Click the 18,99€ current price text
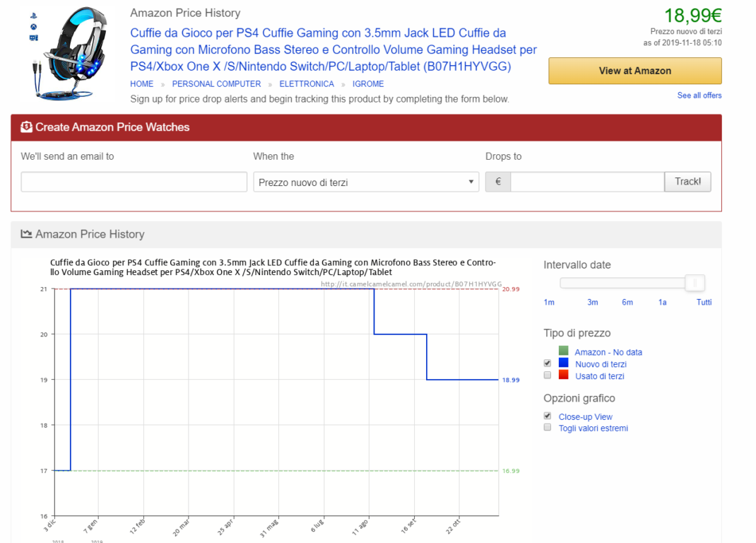756x543 pixels. pos(693,16)
